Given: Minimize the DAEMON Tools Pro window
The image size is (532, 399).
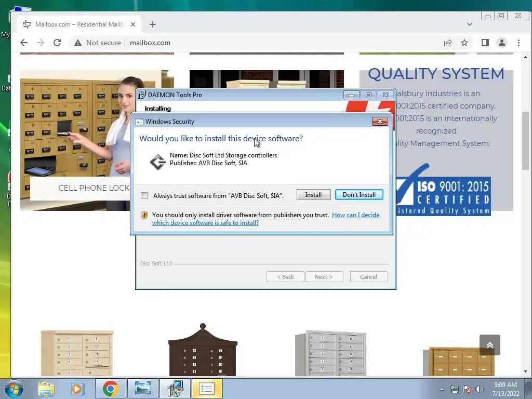Looking at the screenshot, I should [x=351, y=95].
